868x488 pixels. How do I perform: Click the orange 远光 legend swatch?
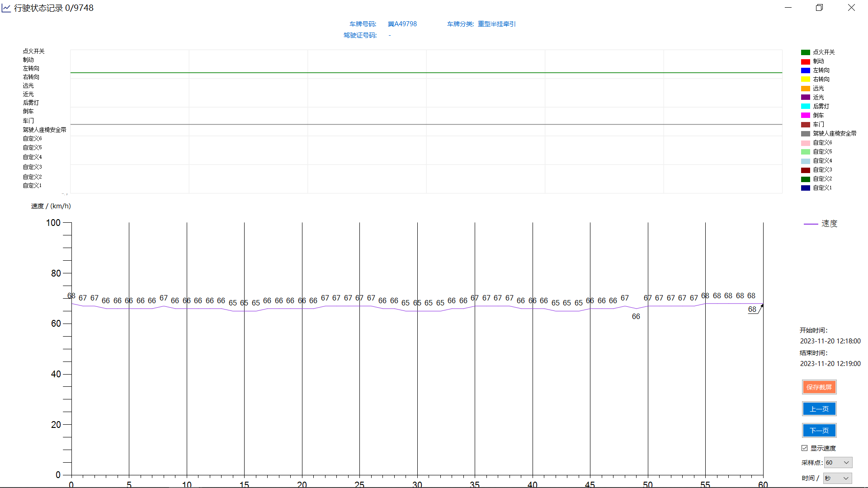(x=806, y=89)
